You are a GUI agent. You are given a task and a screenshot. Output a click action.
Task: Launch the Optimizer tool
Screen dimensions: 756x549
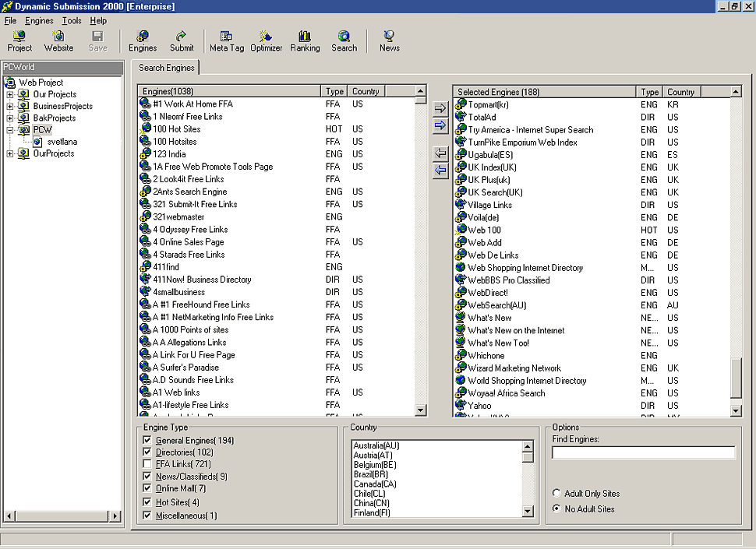(x=266, y=41)
